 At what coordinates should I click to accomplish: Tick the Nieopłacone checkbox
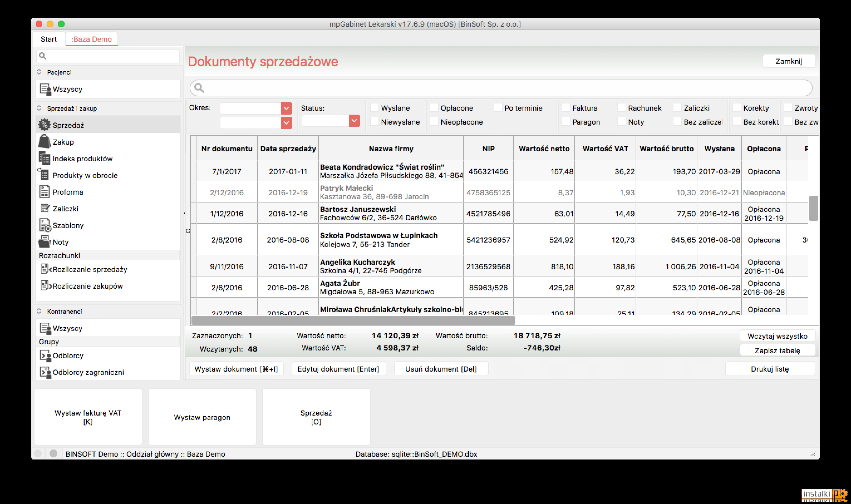434,122
